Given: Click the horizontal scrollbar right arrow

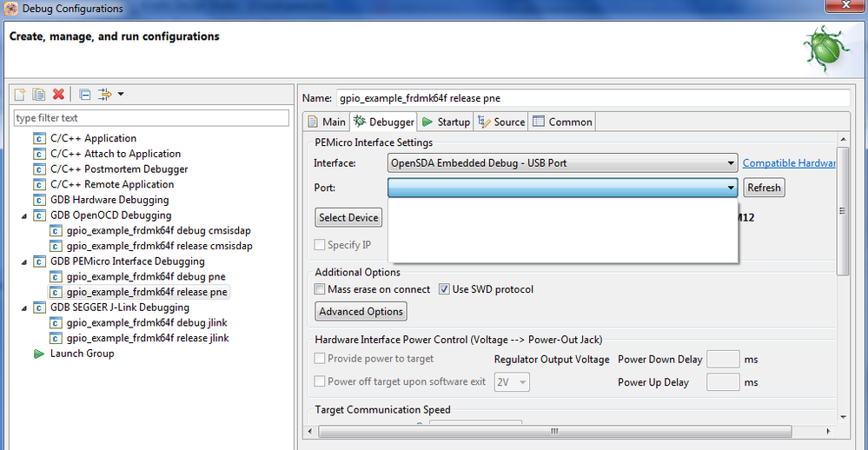Looking at the screenshot, I should (x=828, y=431).
